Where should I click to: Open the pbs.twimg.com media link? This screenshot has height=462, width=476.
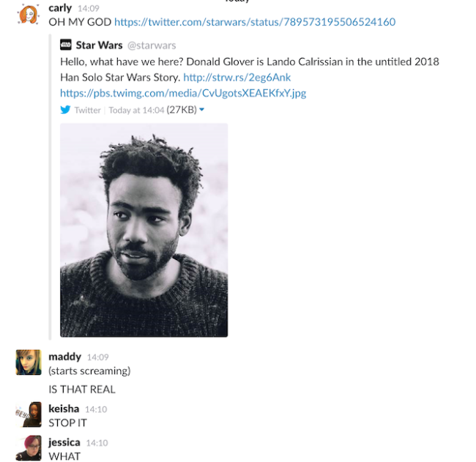(x=183, y=93)
